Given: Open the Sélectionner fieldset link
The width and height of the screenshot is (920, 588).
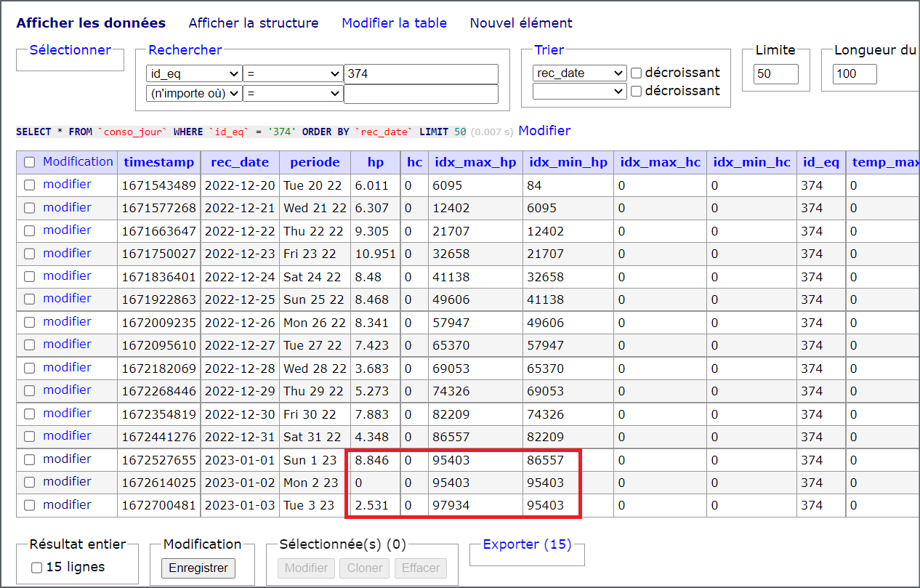Looking at the screenshot, I should pos(70,50).
